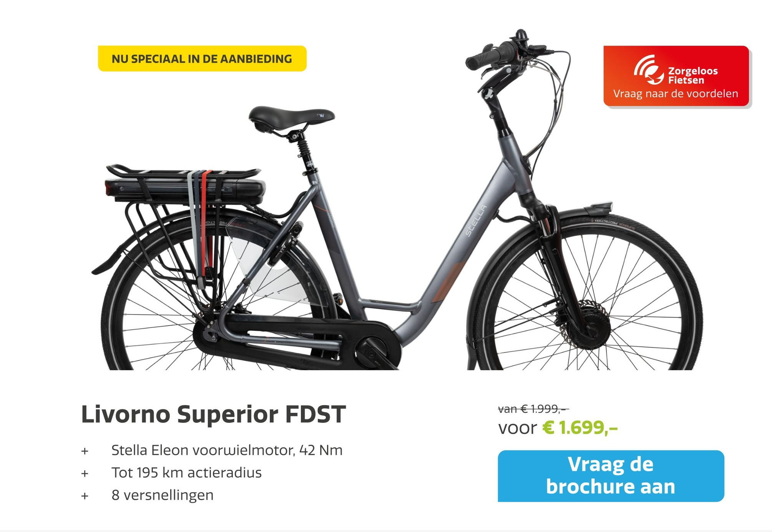Select the yellow Nu speciaal in de aanbieding badge
772x532 pixels.
click(x=202, y=59)
